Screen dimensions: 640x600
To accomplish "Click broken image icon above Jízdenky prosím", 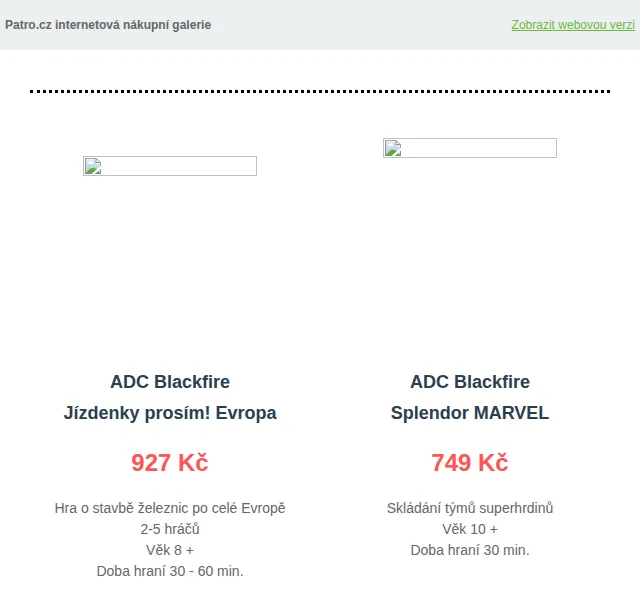I will (x=93, y=166).
